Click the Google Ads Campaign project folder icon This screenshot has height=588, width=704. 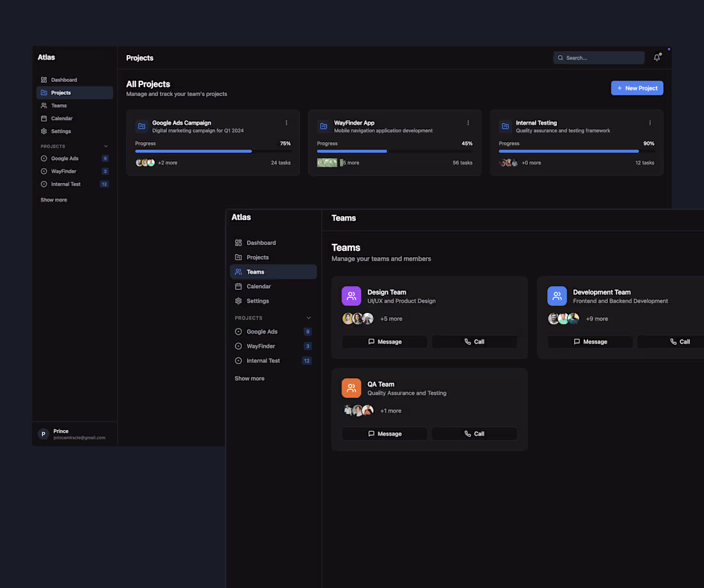tap(141, 126)
